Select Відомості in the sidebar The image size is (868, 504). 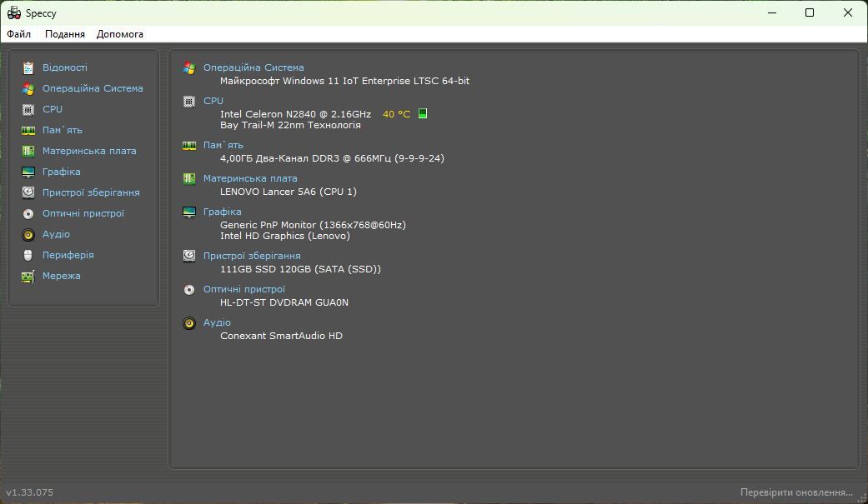pos(65,67)
